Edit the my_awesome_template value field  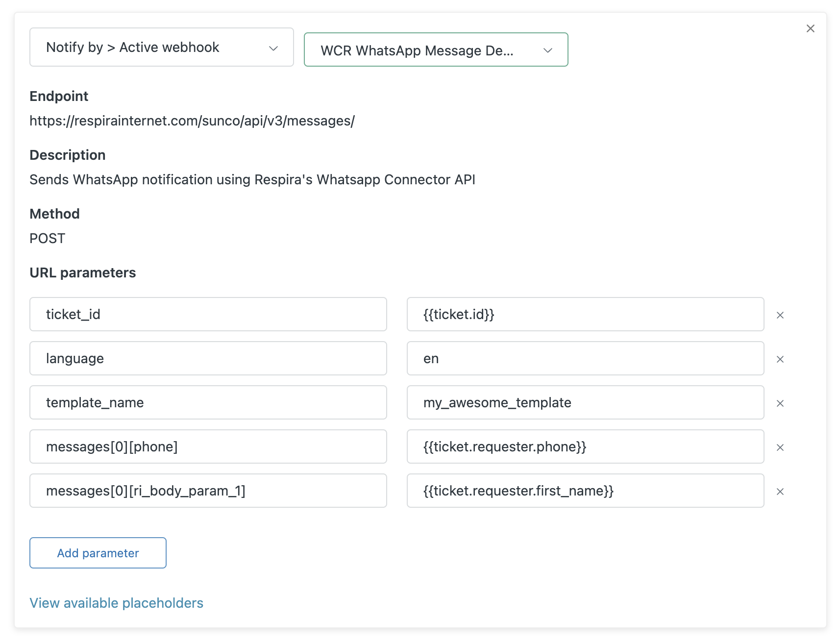585,402
